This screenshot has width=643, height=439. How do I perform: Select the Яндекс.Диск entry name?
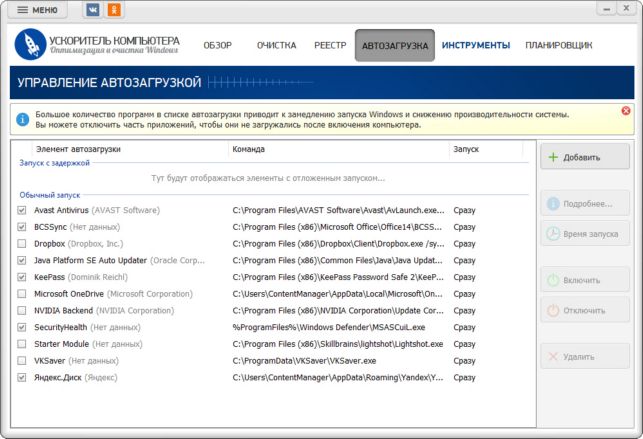57,378
